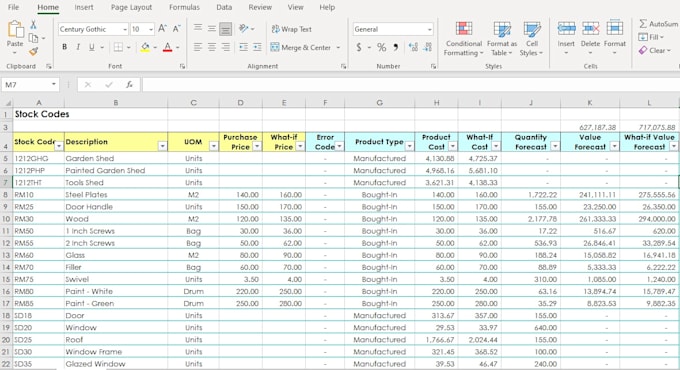This screenshot has width=680, height=370.
Task: Click the Cut scissors icon
Action: [x=33, y=25]
